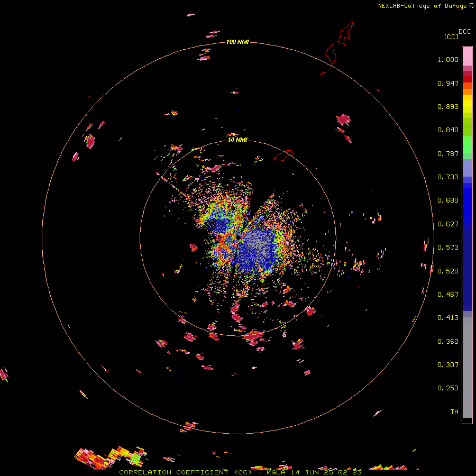Click the 0.467 scale value
The image size is (476, 476).
(448, 295)
